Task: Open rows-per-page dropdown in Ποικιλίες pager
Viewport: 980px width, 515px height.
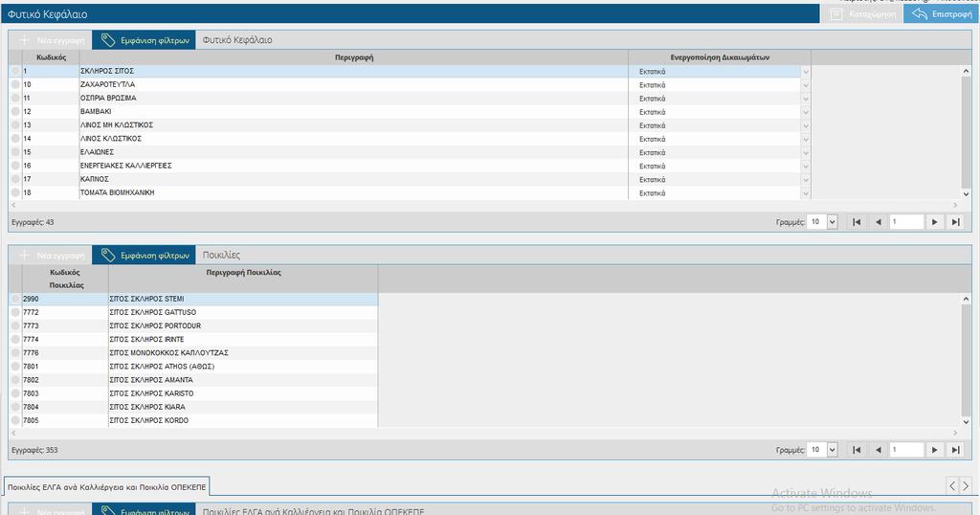Action: click(832, 450)
